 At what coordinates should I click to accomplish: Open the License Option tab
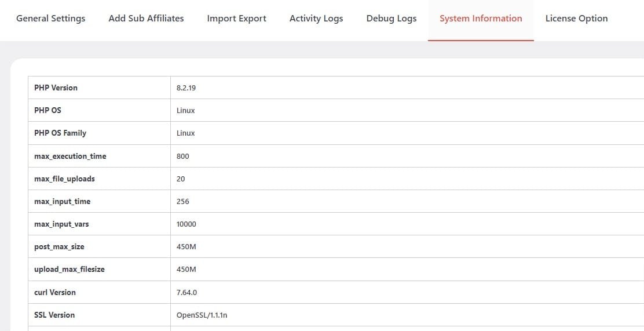[577, 19]
